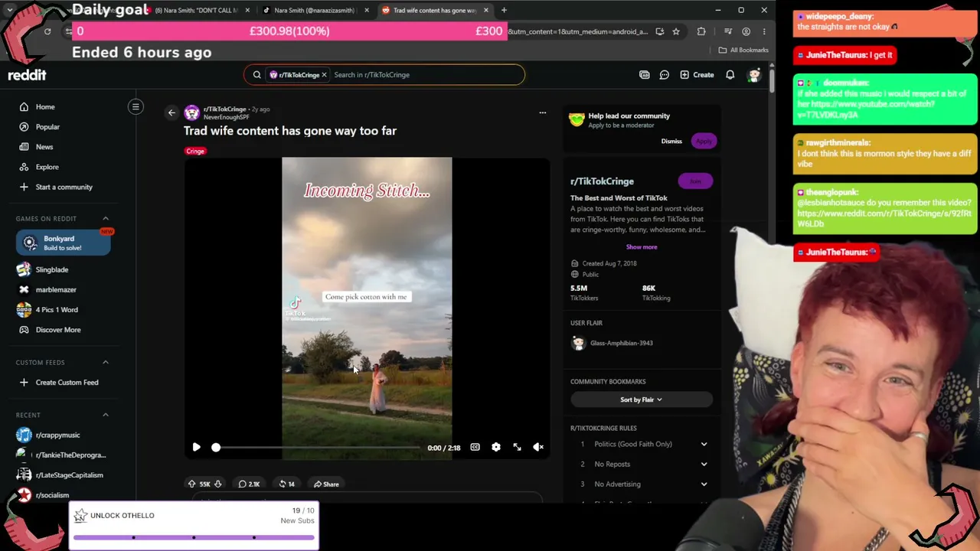This screenshot has height=551, width=980.
Task: Dismiss the moderator prompt
Action: coord(671,142)
